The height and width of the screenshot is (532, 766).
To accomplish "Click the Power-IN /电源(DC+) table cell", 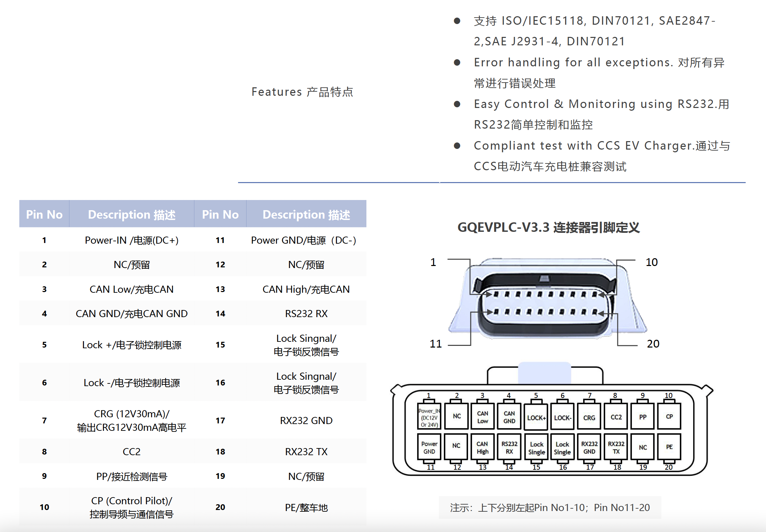I will (x=131, y=240).
